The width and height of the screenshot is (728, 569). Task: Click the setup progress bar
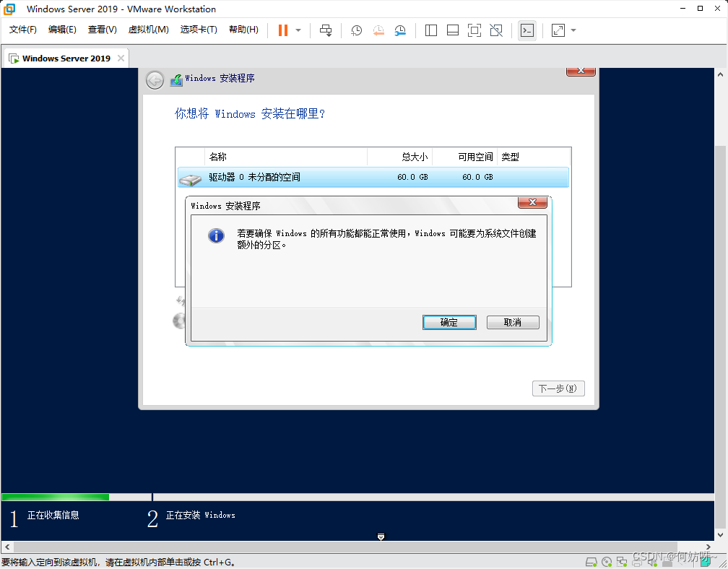[x=357, y=497]
